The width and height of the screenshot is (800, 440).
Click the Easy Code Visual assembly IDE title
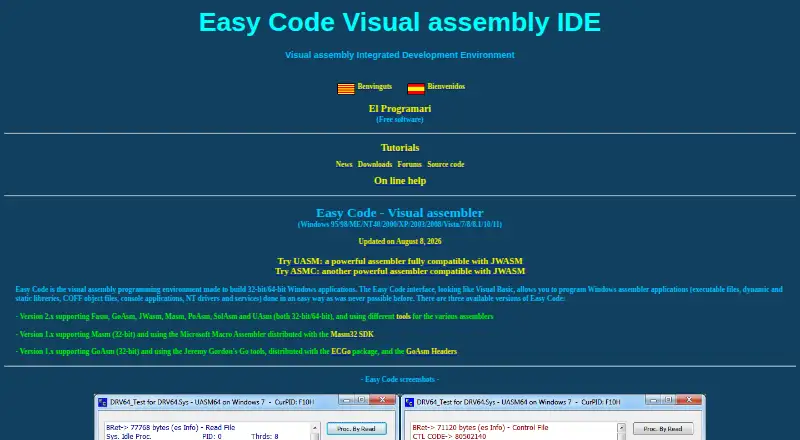click(400, 22)
